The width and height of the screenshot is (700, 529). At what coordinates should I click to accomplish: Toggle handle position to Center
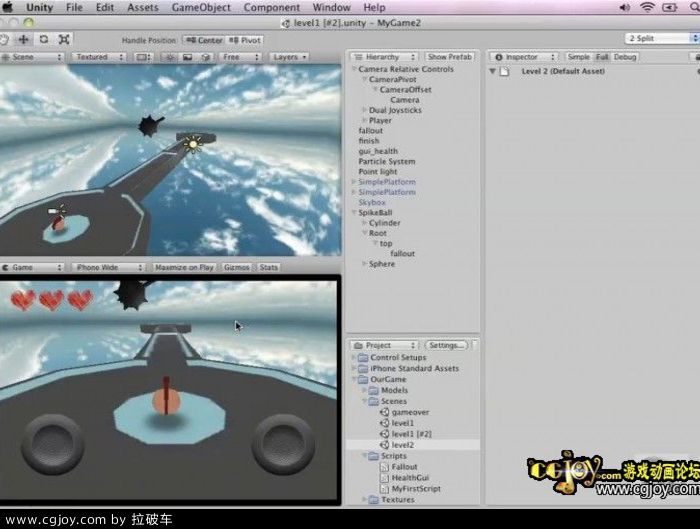click(x=205, y=40)
